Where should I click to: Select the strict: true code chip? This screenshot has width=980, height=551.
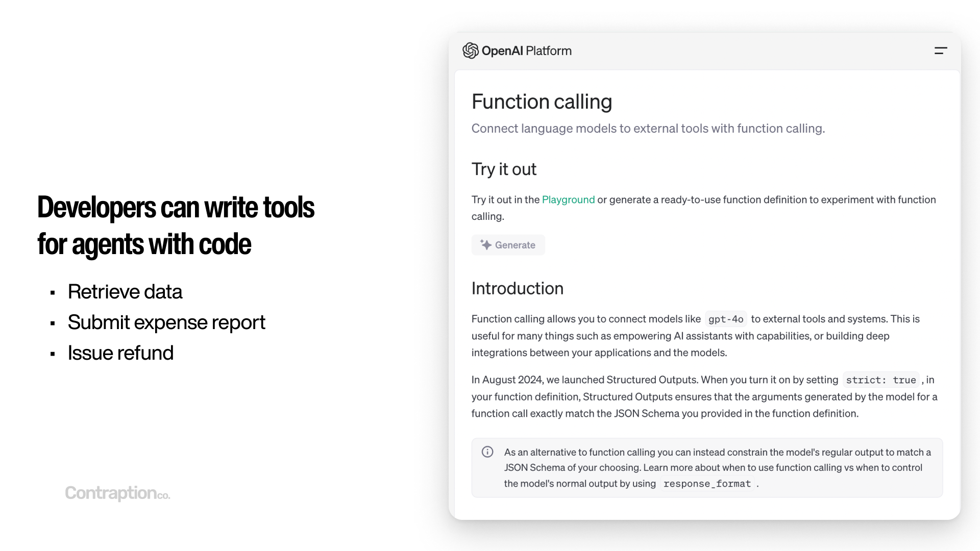880,380
